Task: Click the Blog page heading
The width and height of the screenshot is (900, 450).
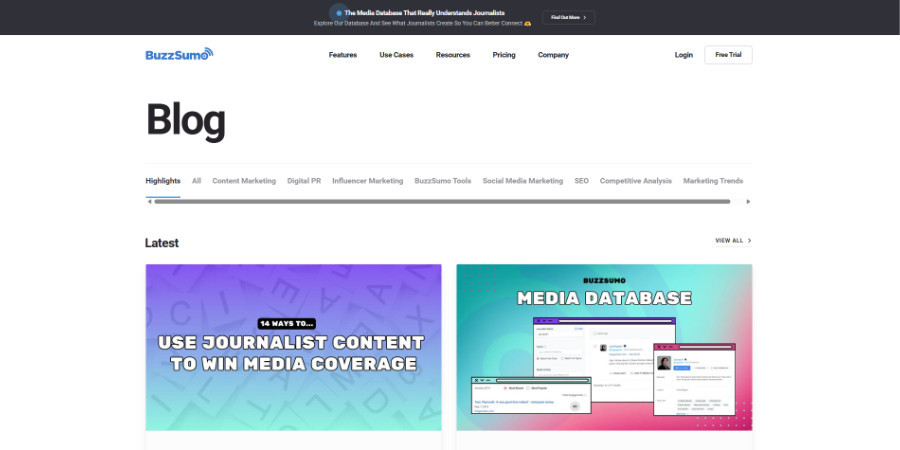Action: (185, 121)
